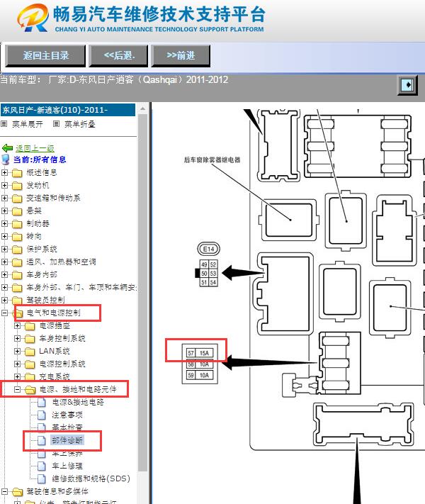The width and height of the screenshot is (425, 504).
Task: Open the 电源、接地和电路元件 tree item
Action: tap(78, 390)
